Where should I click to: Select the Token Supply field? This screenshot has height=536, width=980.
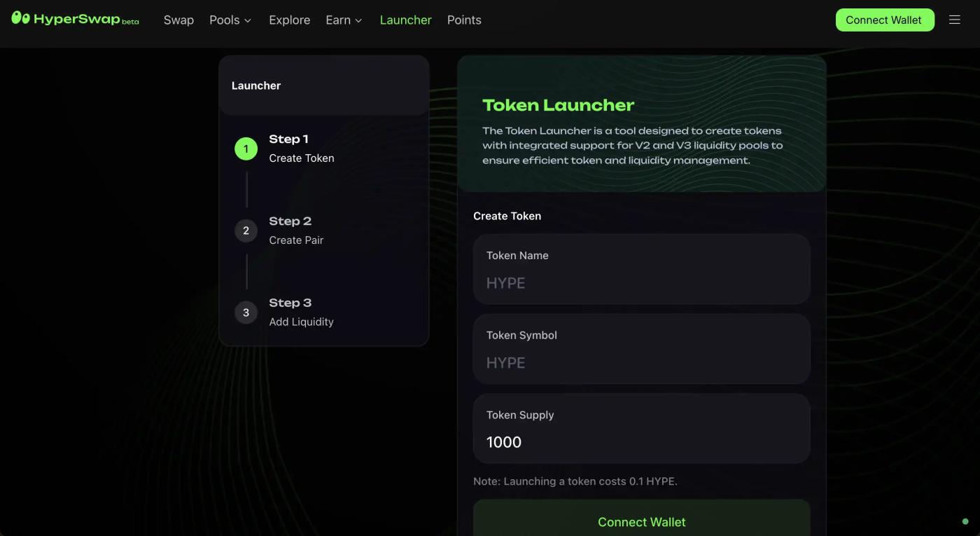641,442
